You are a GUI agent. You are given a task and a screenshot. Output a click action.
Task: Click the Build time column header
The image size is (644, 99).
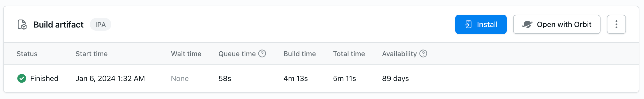click(299, 54)
